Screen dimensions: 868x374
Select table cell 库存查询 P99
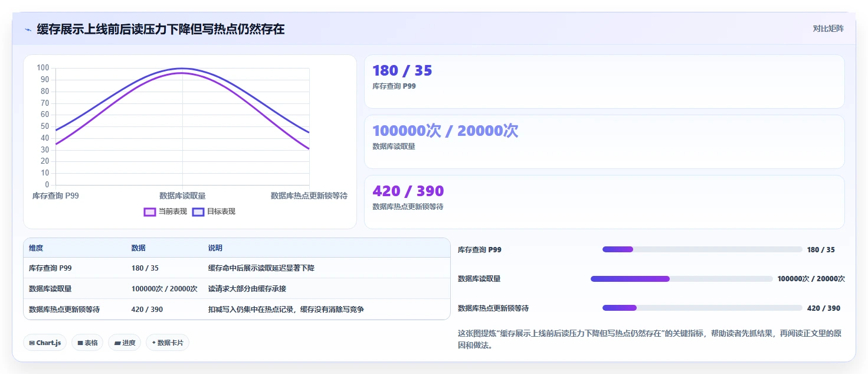74,268
